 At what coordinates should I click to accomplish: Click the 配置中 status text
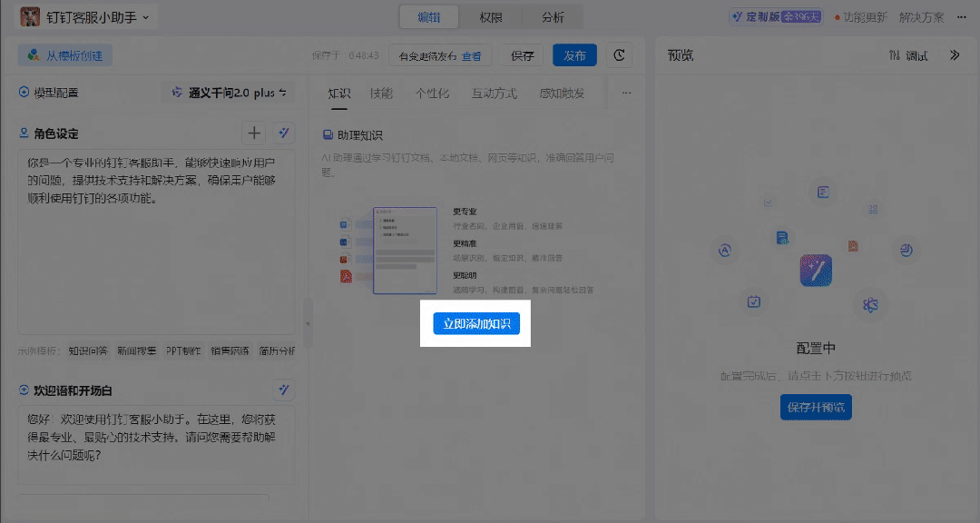coord(816,348)
